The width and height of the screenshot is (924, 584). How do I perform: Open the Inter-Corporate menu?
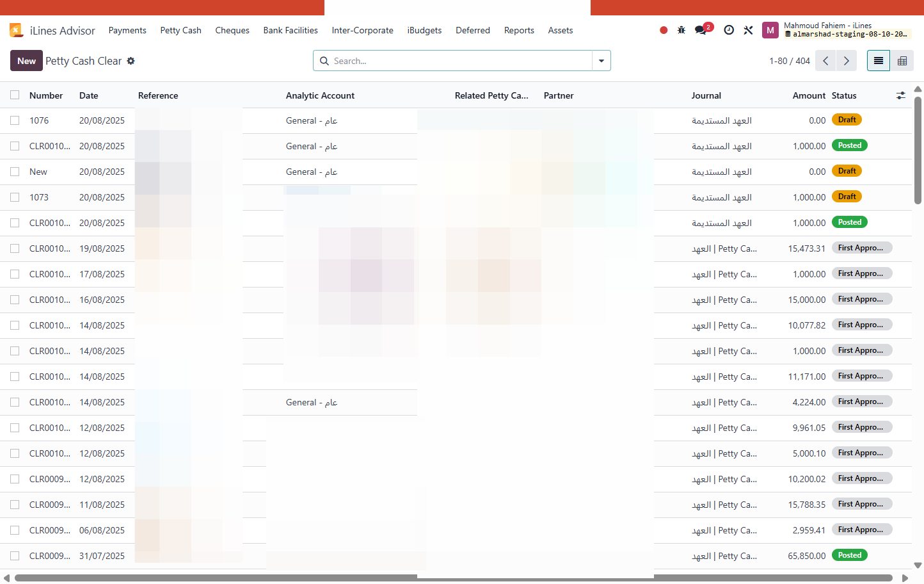tap(363, 30)
